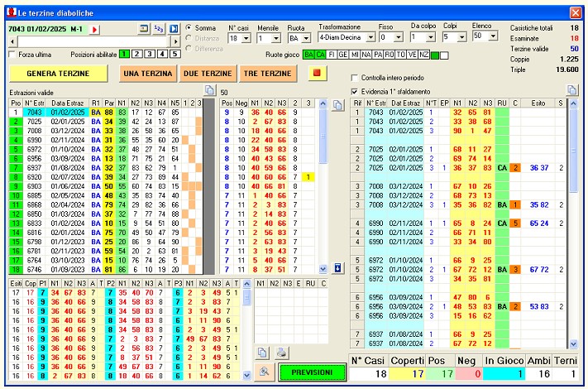
Task: Open the N° casi dropdown
Action: pyautogui.click(x=245, y=37)
